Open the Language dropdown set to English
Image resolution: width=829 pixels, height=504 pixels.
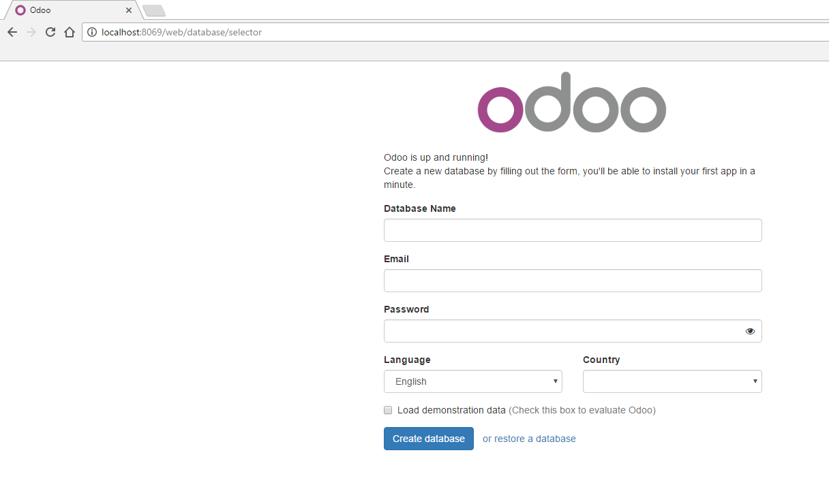point(473,381)
